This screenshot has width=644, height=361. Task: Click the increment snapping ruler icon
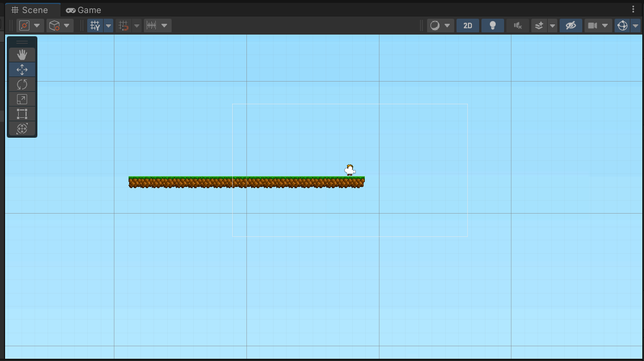[x=151, y=26]
